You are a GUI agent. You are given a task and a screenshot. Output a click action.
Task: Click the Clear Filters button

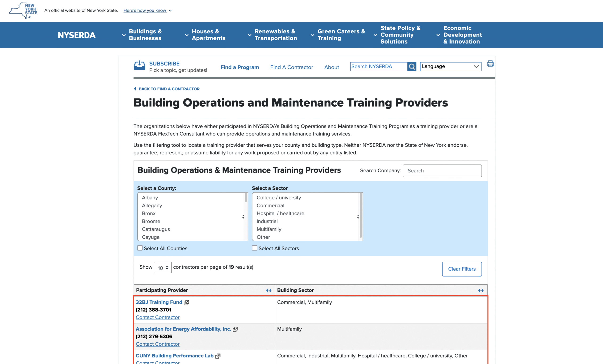click(462, 269)
